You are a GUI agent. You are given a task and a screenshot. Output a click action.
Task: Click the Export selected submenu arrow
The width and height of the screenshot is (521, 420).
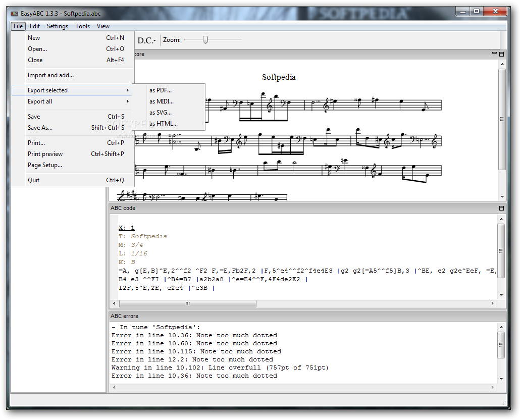pos(128,90)
